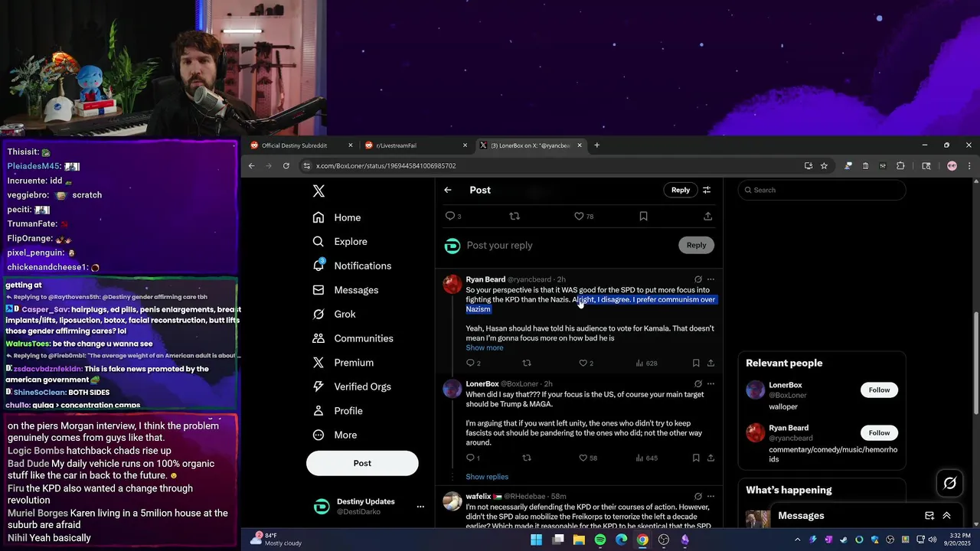Show more of Ryan Beard's reply
The height and width of the screenshot is (551, 980).
click(485, 347)
